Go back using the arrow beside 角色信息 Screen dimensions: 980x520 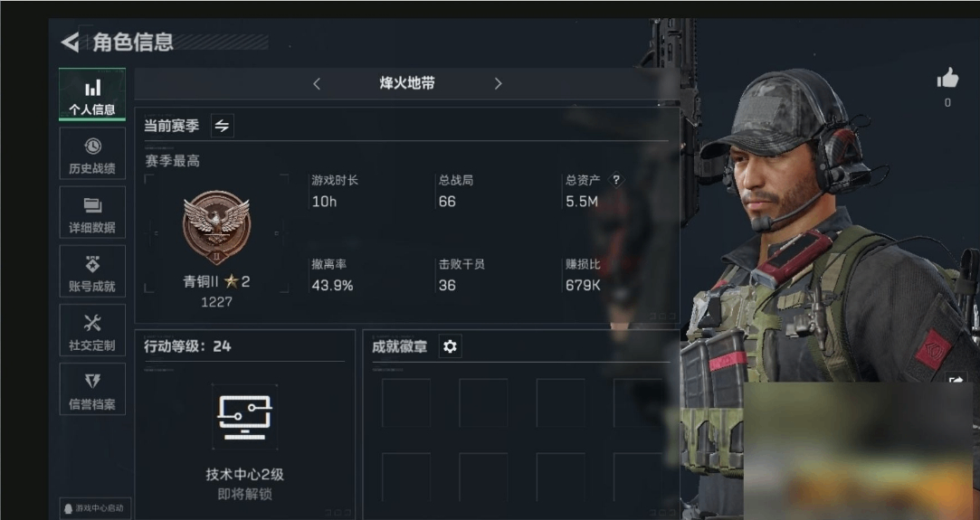click(70, 43)
